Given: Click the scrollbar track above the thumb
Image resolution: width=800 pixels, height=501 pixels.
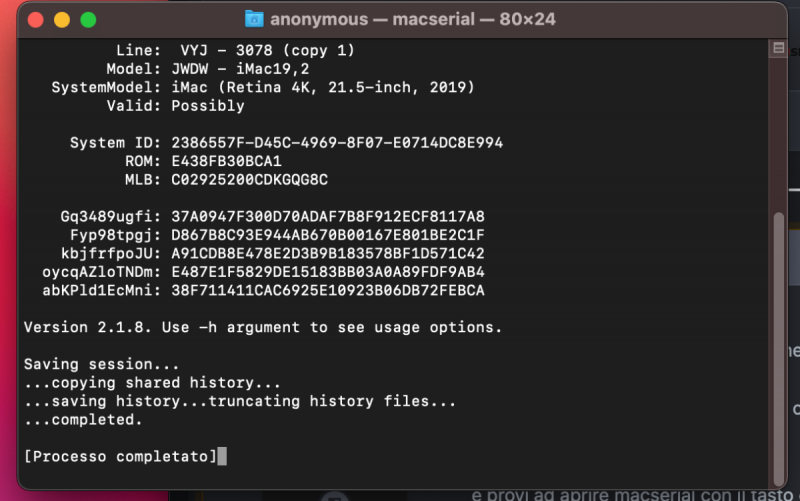Looking at the screenshot, I should [x=779, y=130].
